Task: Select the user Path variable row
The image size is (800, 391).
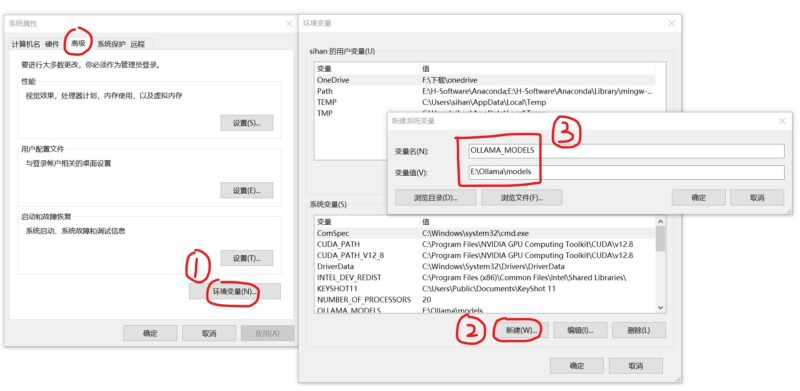Action: click(x=485, y=91)
